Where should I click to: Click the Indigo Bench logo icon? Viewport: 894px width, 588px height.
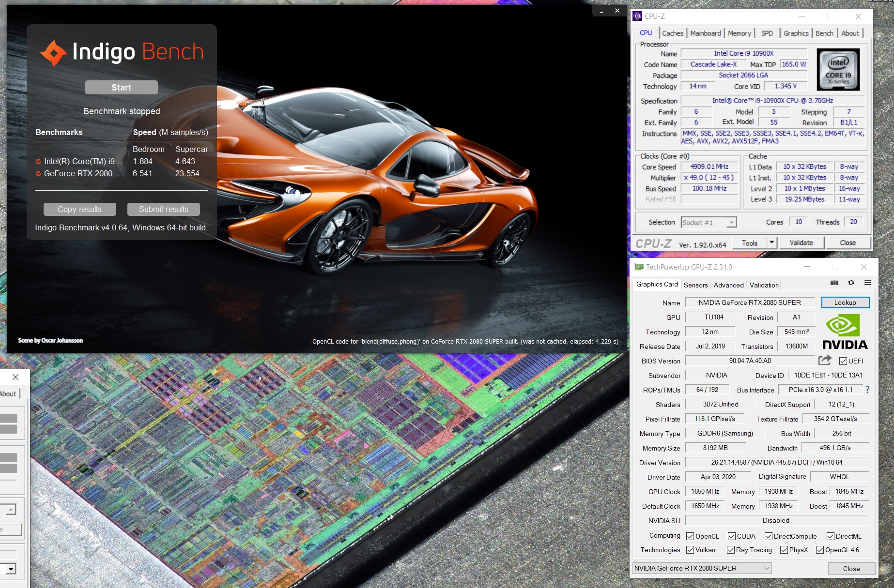pos(54,53)
